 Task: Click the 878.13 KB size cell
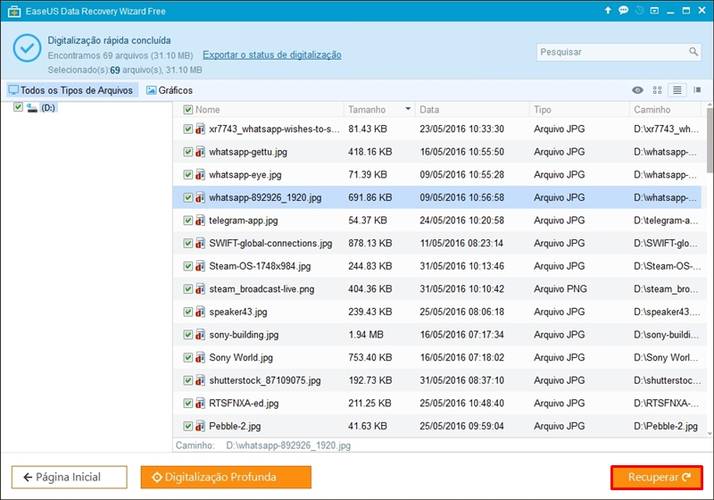pyautogui.click(x=370, y=243)
